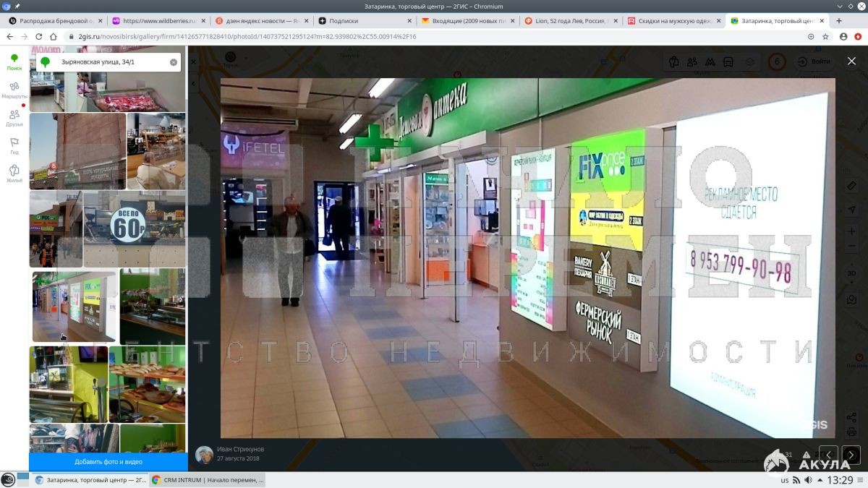Switch to the wildberries.ru tab

tap(159, 21)
